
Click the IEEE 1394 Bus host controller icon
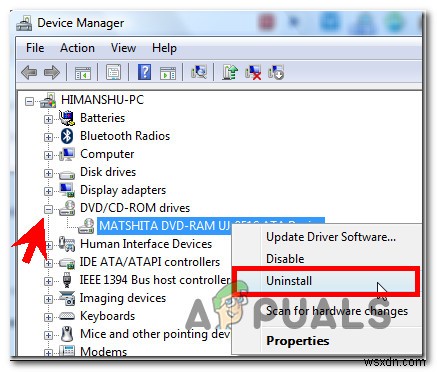(67, 280)
